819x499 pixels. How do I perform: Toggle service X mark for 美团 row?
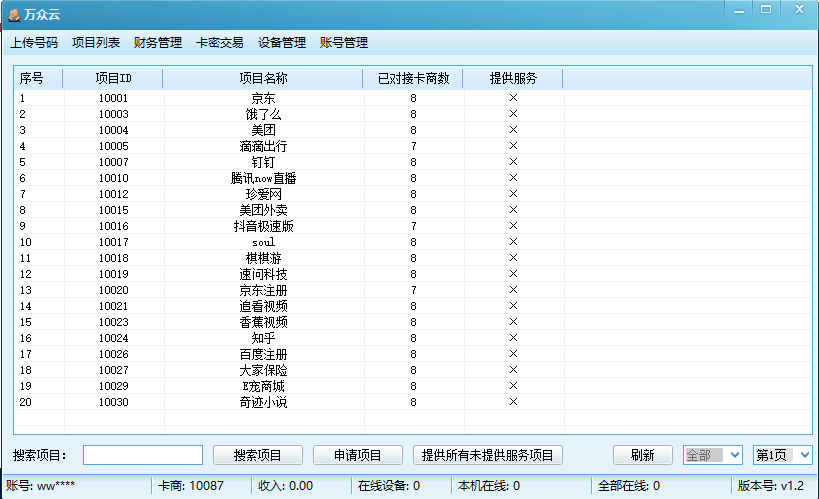pos(513,130)
